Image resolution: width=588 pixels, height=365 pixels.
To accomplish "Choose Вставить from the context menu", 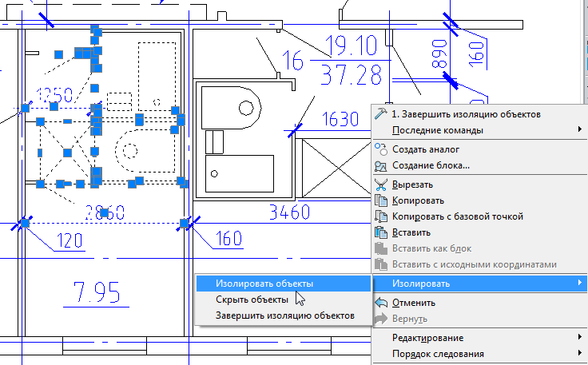I will [479, 232].
